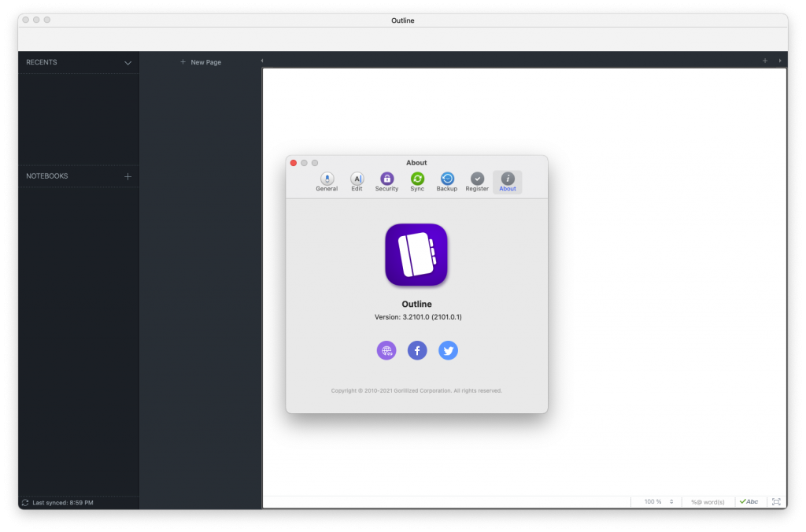Open the Backup preferences tab

tap(447, 182)
